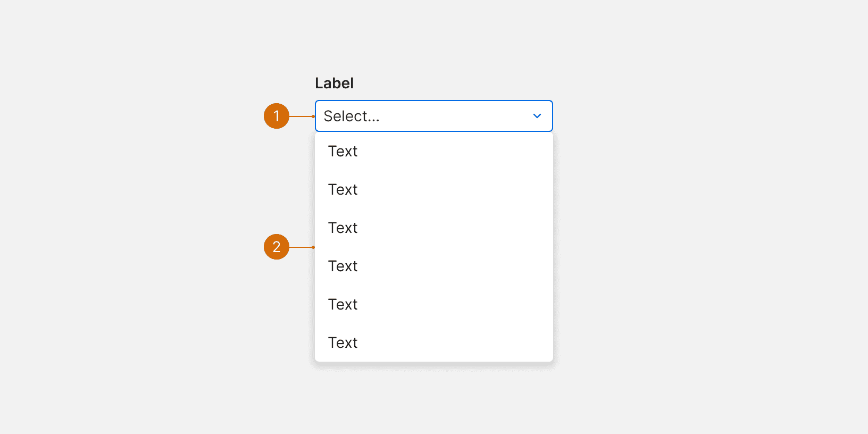Choose the second Text option in the list
The width and height of the screenshot is (868, 434).
343,190
